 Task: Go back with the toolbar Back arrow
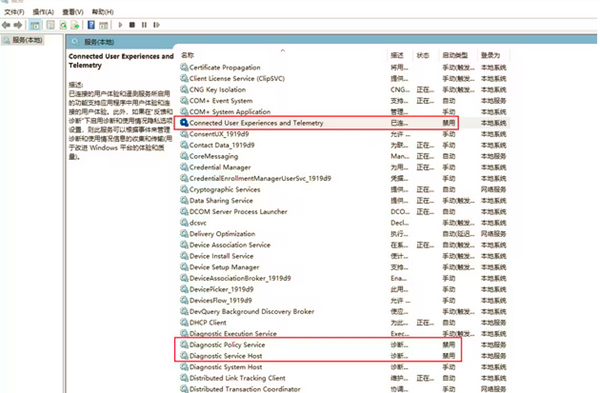coord(6,25)
